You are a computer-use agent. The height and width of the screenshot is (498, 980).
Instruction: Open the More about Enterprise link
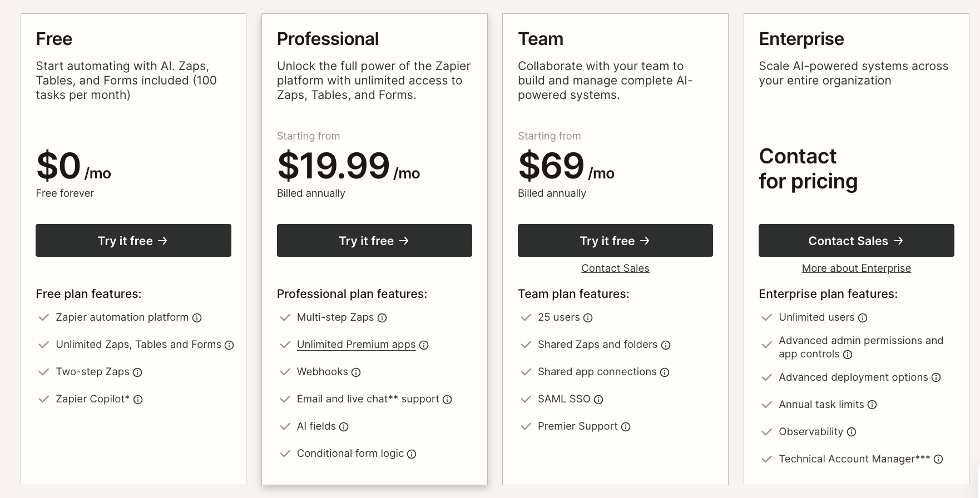coord(856,268)
